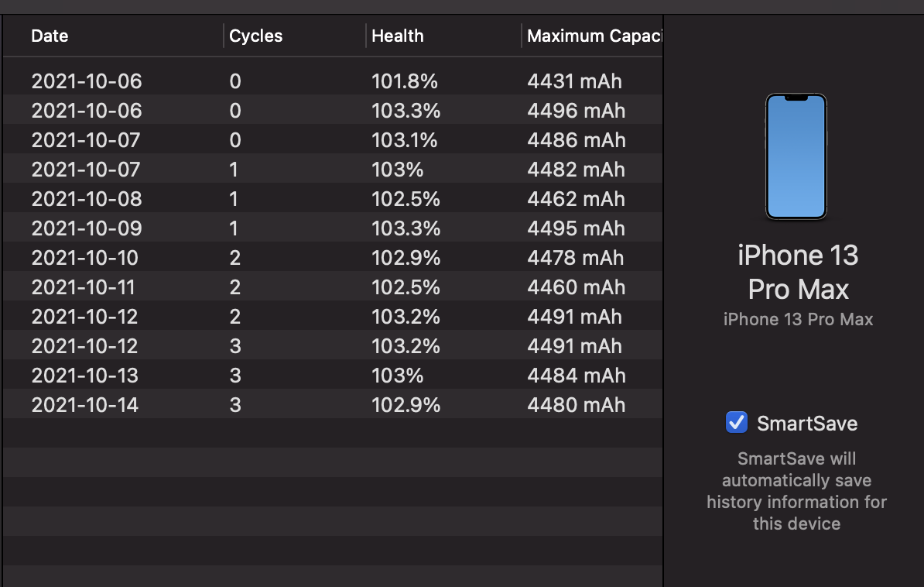This screenshot has width=924, height=587.
Task: Click the Maximum Capacity column header
Action: 593,36
